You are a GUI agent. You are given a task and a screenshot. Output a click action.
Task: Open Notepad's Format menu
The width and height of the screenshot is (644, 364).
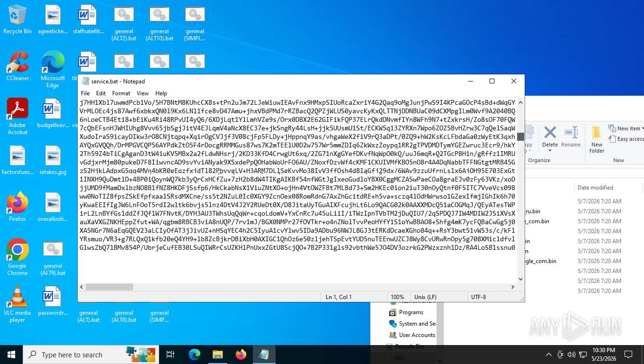pos(121,93)
